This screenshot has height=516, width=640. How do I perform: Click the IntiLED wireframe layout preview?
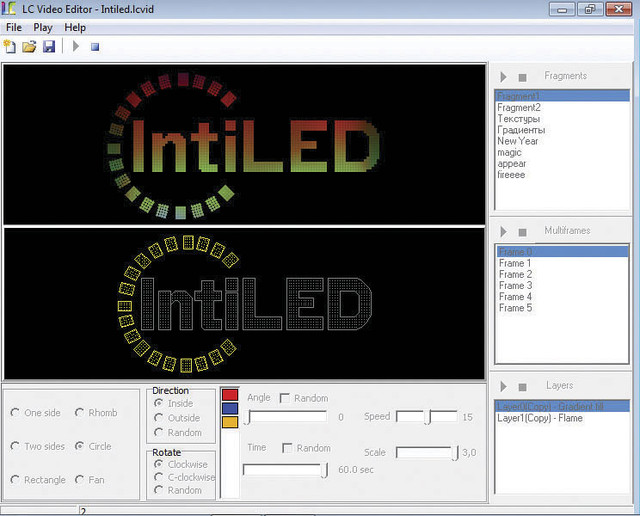tap(244, 303)
